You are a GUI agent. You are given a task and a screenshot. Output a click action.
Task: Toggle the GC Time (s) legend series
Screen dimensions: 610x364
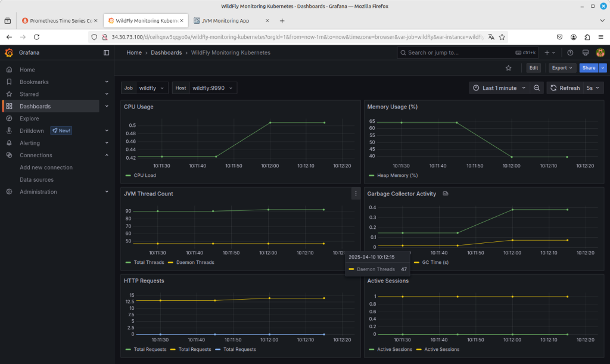pyautogui.click(x=435, y=263)
